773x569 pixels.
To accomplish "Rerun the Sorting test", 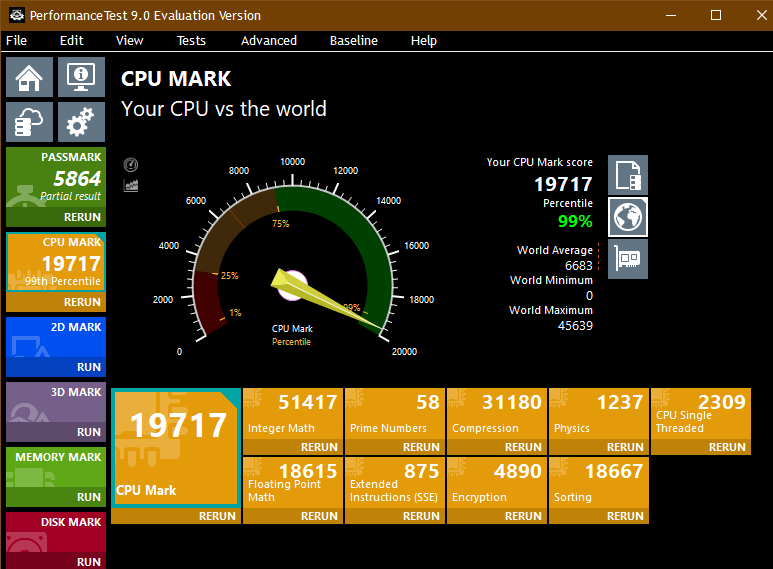I will pos(599,516).
